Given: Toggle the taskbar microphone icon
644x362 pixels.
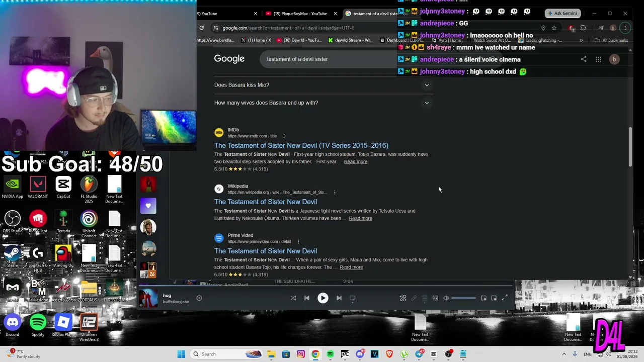Looking at the screenshot, I should [x=575, y=354].
